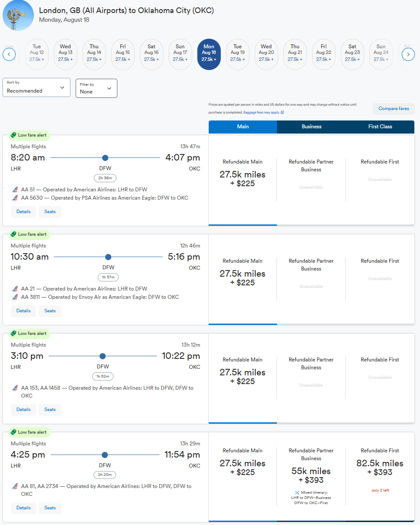Choose Refundable Main fare on 4:25 pm flight
The height and width of the screenshot is (525, 420).
pos(243,476)
